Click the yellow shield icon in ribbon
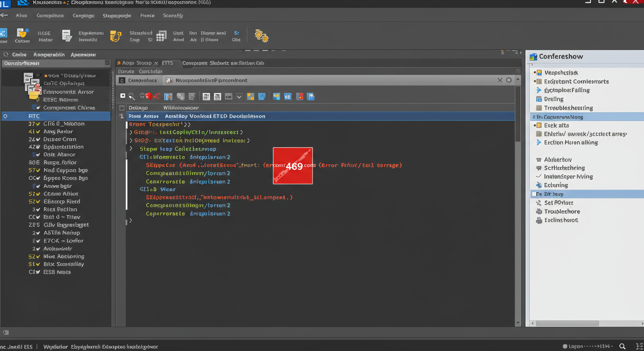The image size is (644, 351). pos(116,36)
